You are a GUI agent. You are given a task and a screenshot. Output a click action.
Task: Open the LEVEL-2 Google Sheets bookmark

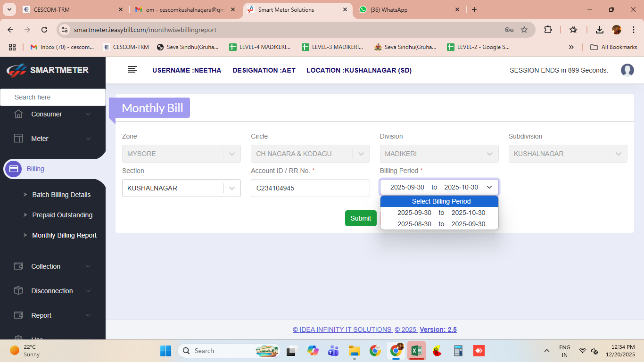pyautogui.click(x=478, y=47)
